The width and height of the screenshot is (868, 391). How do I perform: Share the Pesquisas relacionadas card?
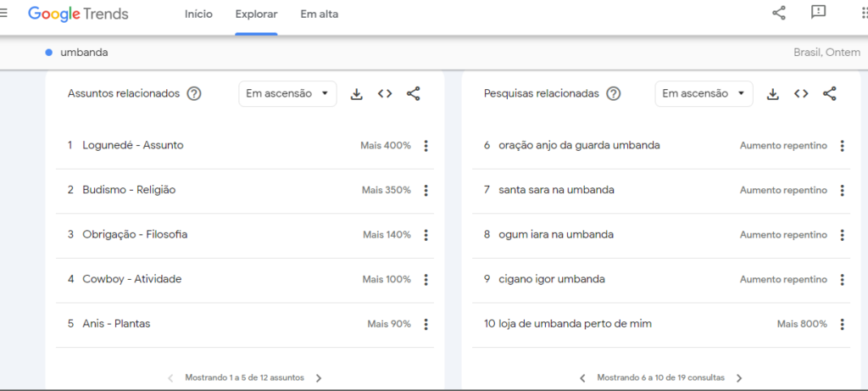click(x=830, y=94)
